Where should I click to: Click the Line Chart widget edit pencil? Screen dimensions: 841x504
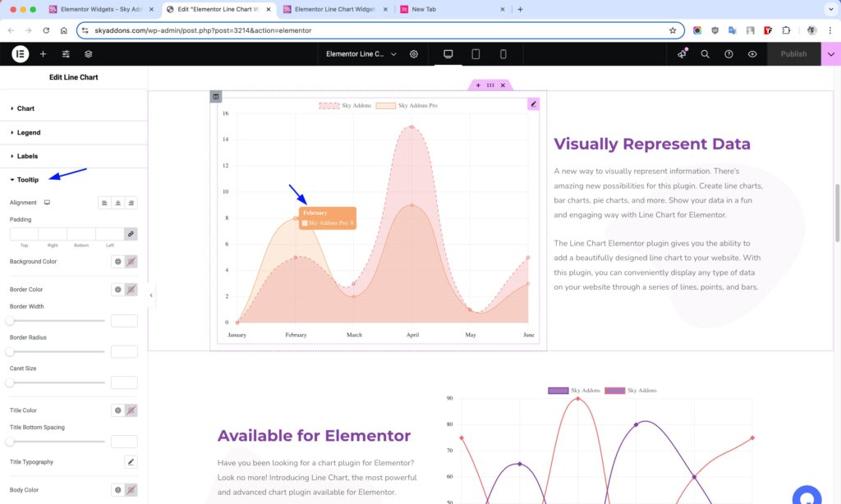(x=533, y=104)
